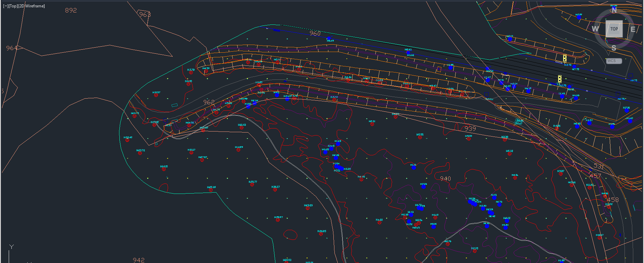Click the N compass direction on ViewCube
Screen dimensions: 644x263
tap(614, 10)
